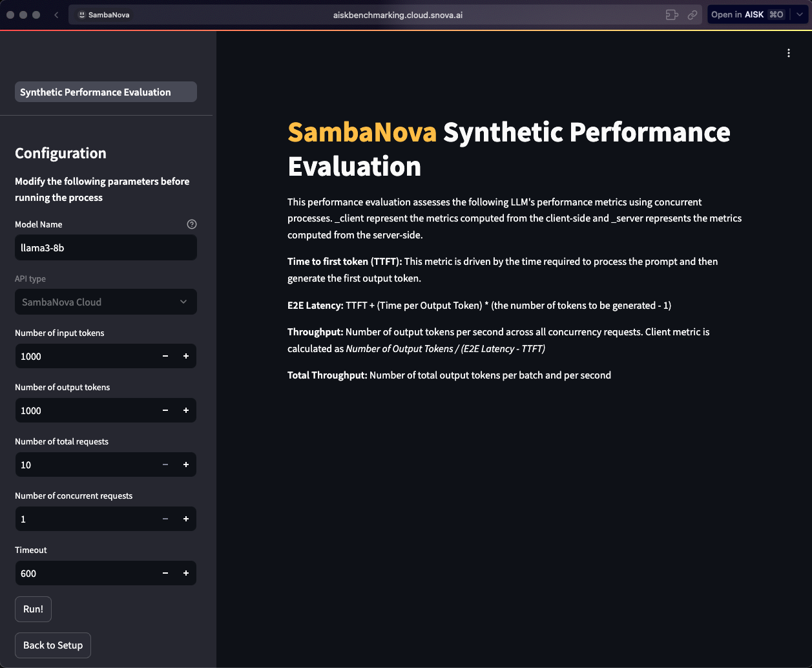
Task: Decrement Number of output tokens with minus
Action: [x=165, y=410]
